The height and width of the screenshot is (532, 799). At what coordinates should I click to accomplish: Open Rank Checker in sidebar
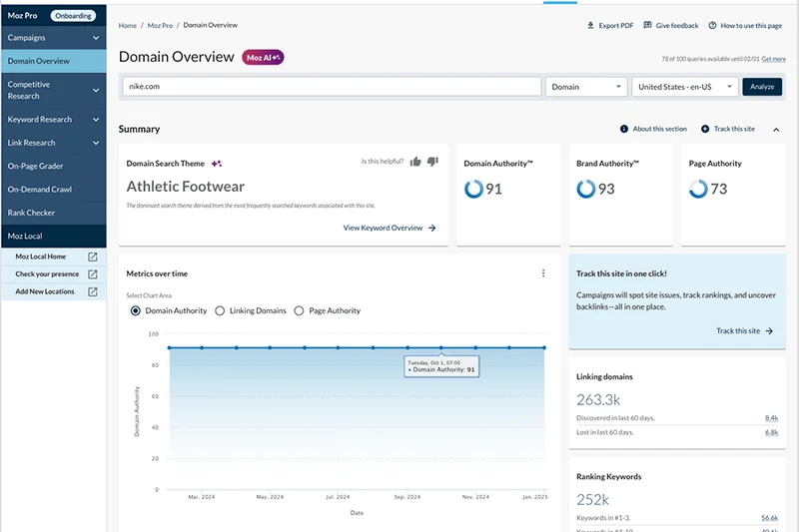click(x=54, y=213)
